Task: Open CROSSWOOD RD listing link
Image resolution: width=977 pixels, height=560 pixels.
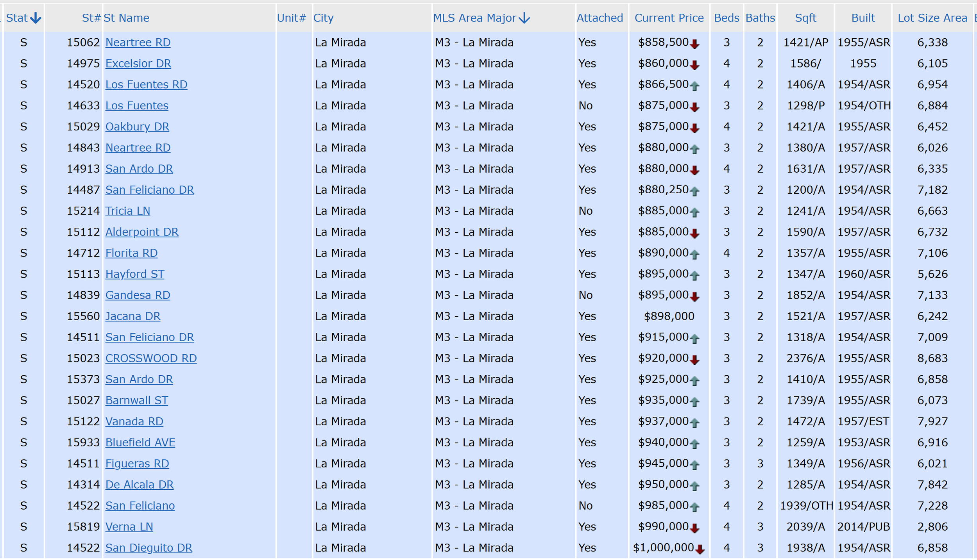Action: click(x=151, y=358)
